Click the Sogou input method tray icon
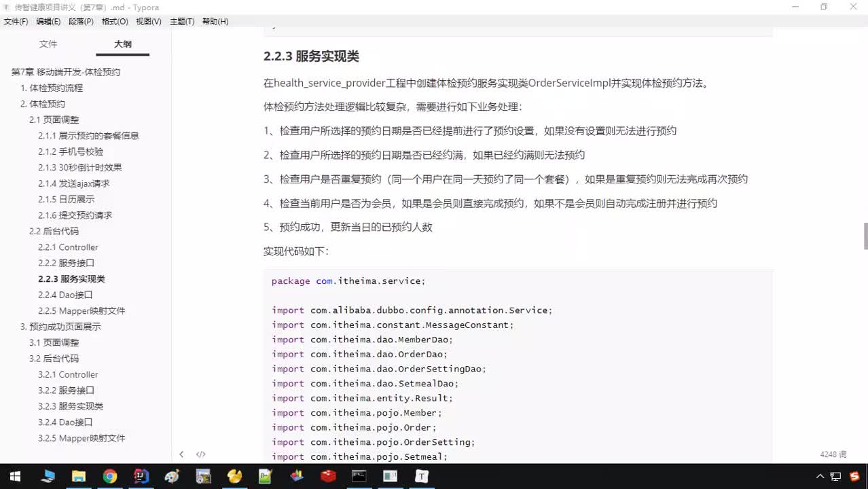Screen dimensions: 868x489 (854, 476)
